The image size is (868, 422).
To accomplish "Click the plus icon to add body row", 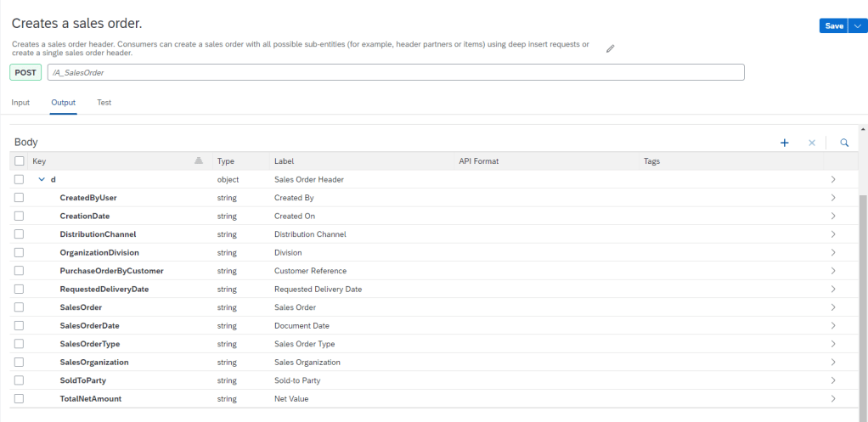I will (x=785, y=143).
